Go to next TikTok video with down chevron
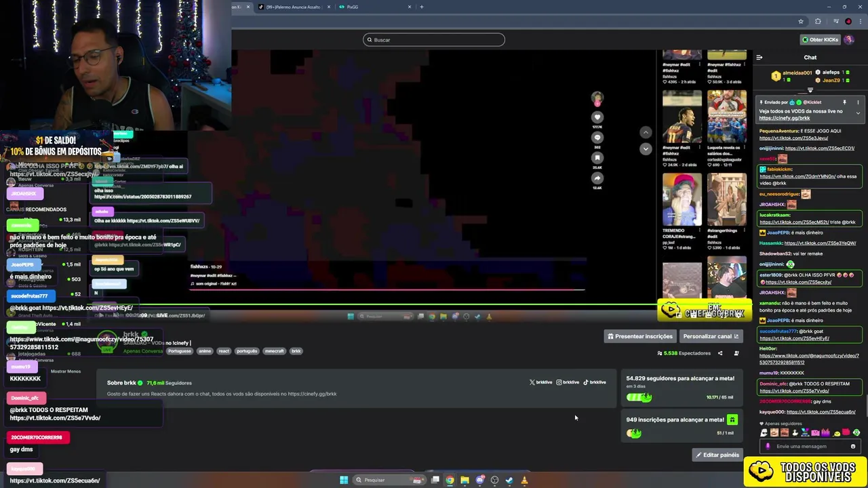 pos(646,148)
